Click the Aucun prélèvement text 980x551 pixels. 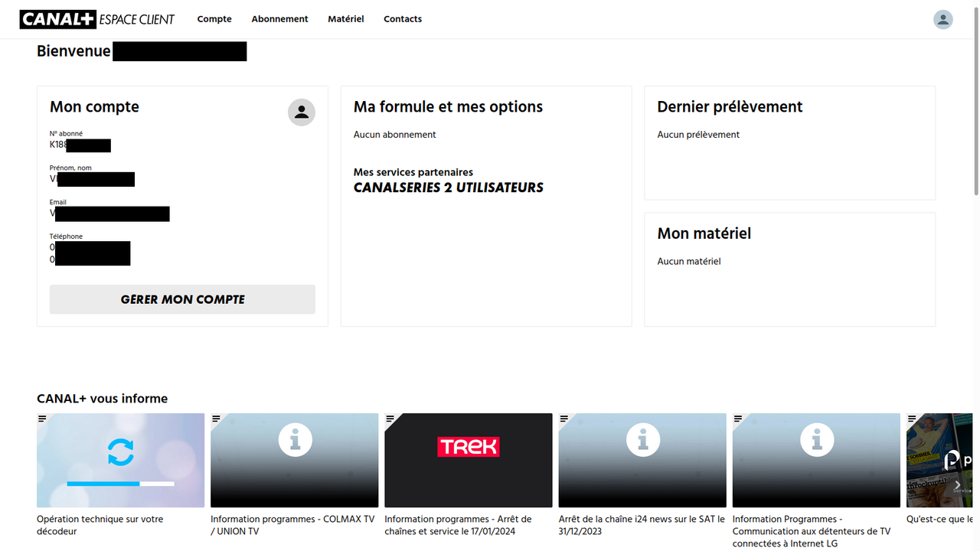[x=698, y=135]
